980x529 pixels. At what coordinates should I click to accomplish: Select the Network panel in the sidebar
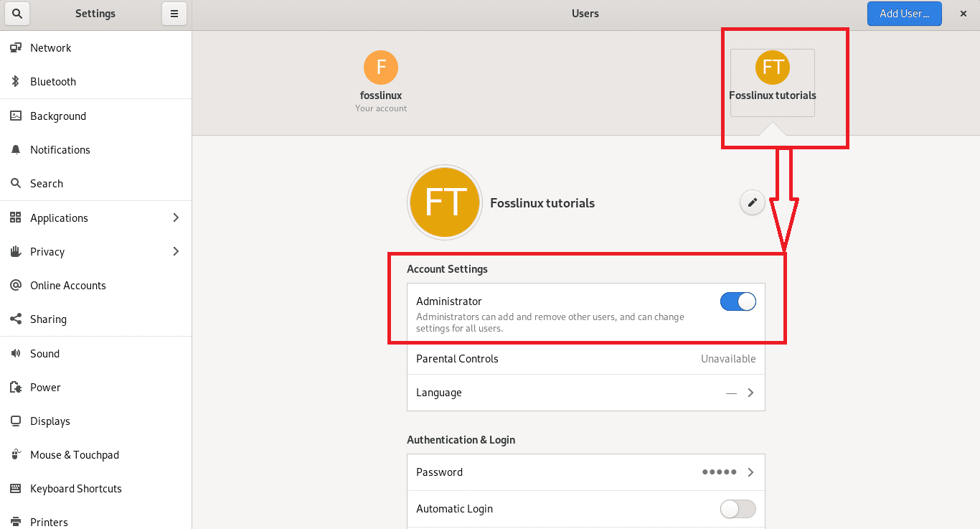pos(50,47)
